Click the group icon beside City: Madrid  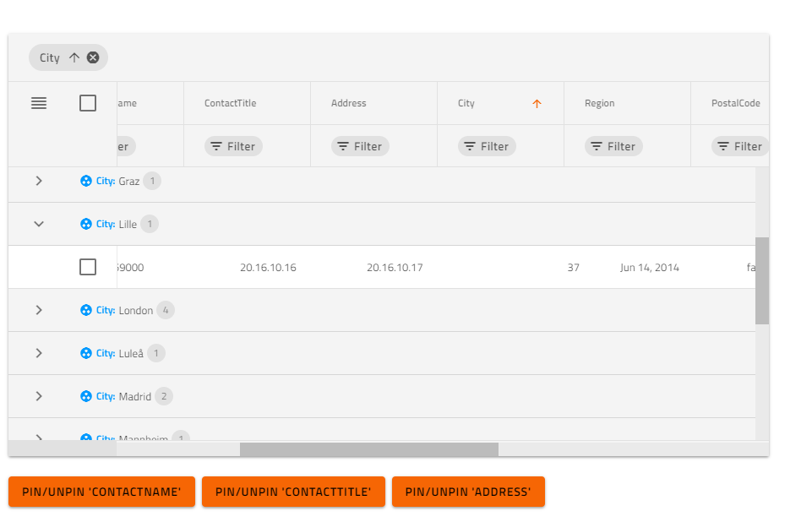click(x=86, y=396)
